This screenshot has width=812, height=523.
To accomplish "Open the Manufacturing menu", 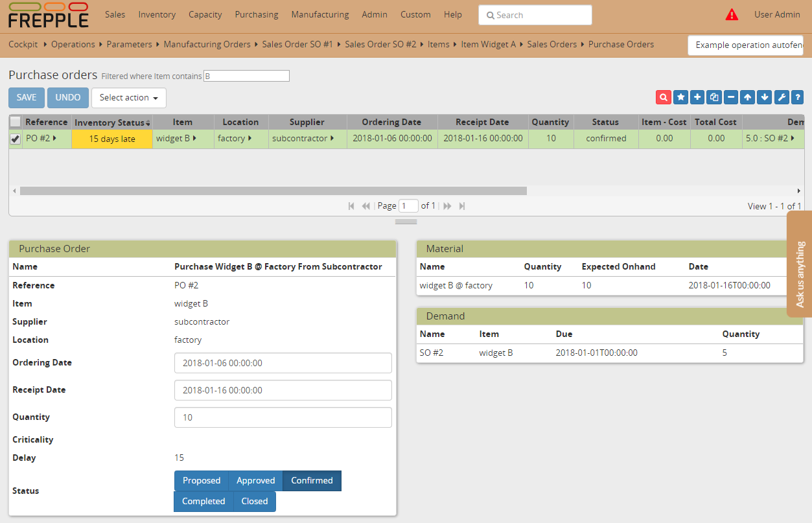I will 319,14.
